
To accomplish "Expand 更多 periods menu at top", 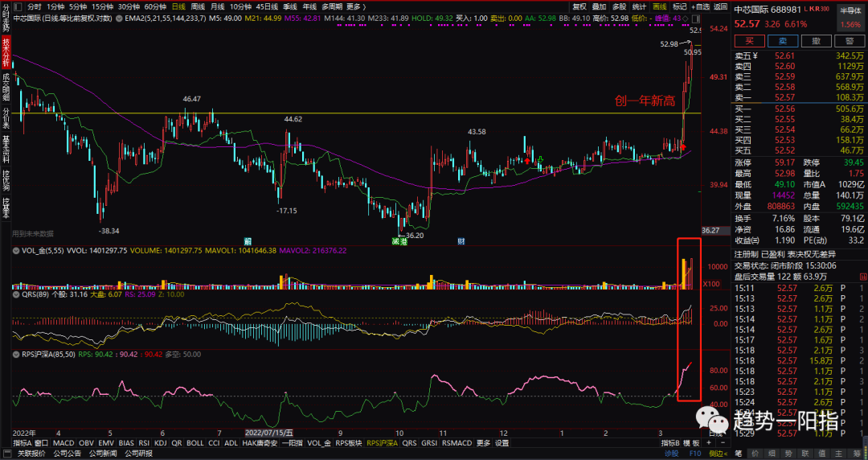I will 356,6.
